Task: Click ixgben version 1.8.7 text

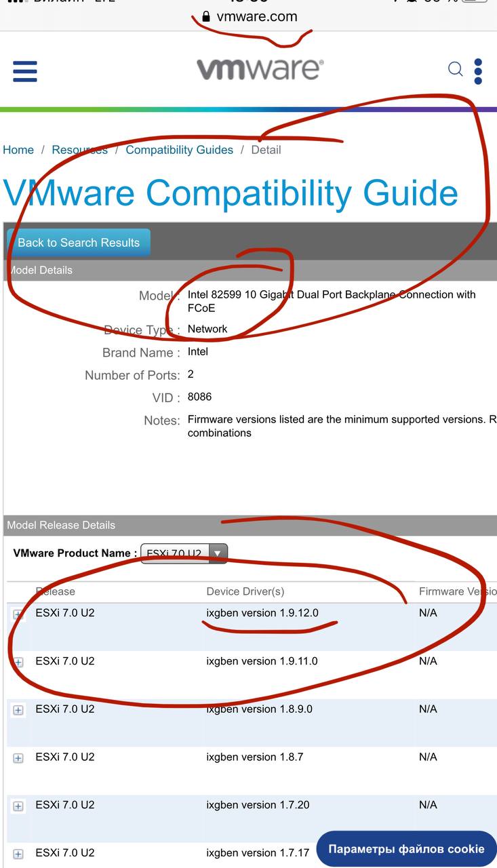Action: [255, 757]
